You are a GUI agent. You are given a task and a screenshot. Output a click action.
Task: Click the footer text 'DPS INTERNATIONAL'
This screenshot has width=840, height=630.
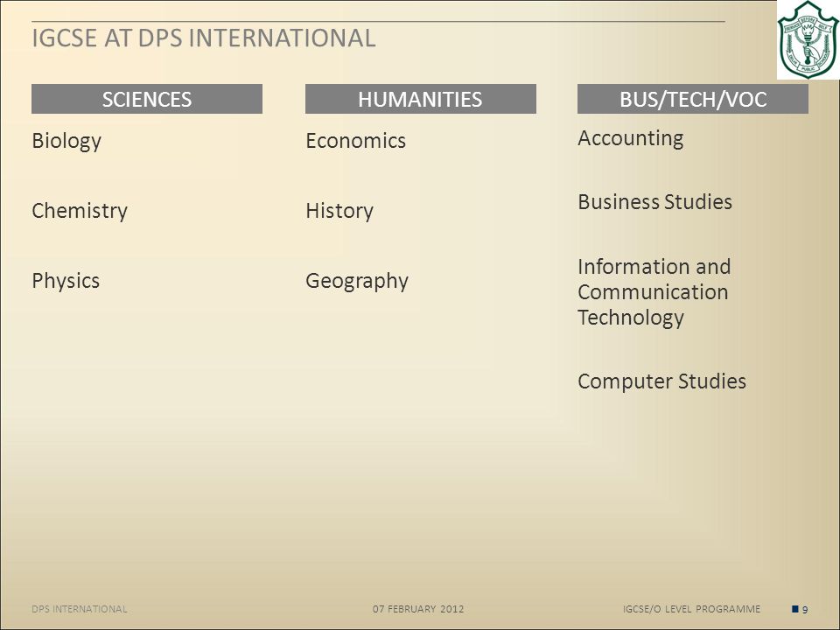(x=80, y=609)
